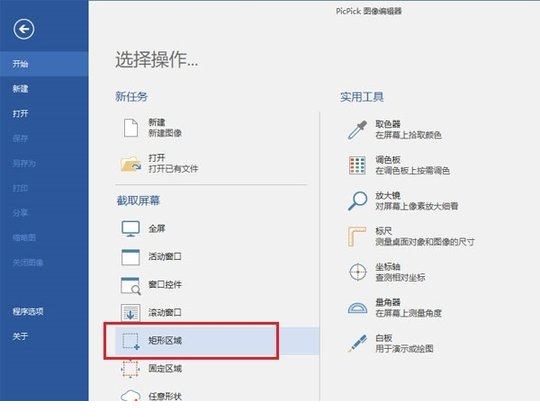
Task: Click the scrolling arrow icon for 滚动窗口
Action: click(x=131, y=313)
